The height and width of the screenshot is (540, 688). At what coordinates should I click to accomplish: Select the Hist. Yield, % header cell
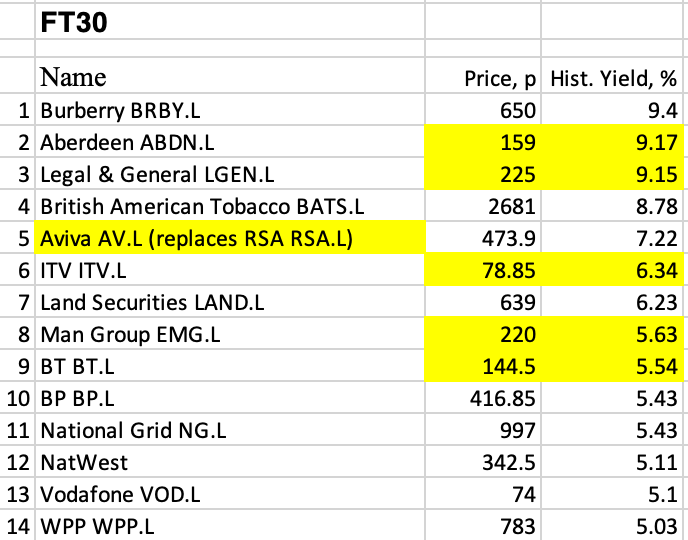click(x=612, y=75)
